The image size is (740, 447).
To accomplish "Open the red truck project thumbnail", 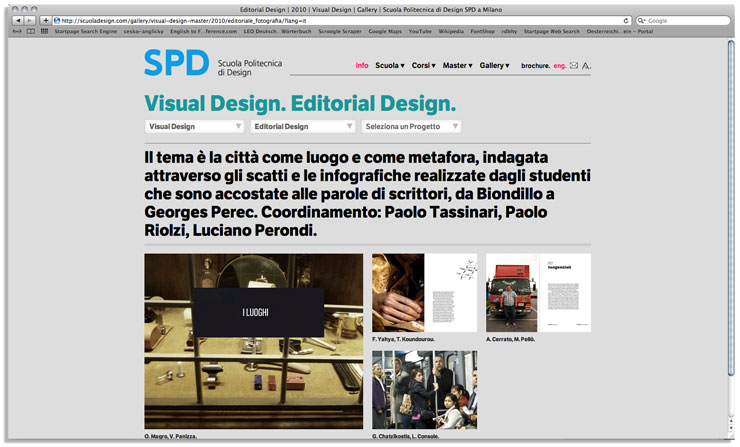I will point(512,292).
